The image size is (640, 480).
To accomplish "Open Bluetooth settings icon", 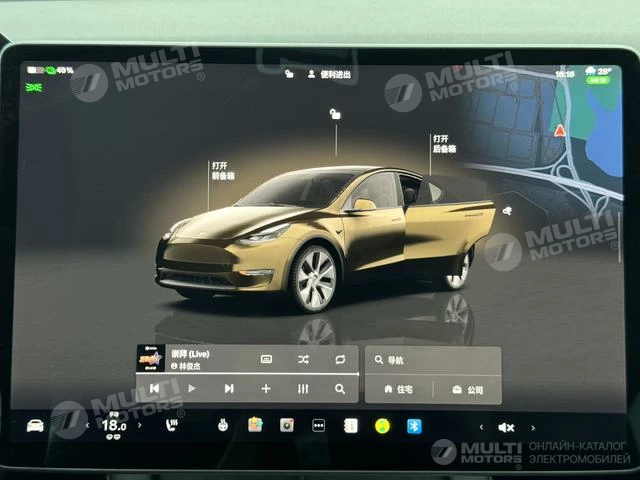I will point(414,426).
